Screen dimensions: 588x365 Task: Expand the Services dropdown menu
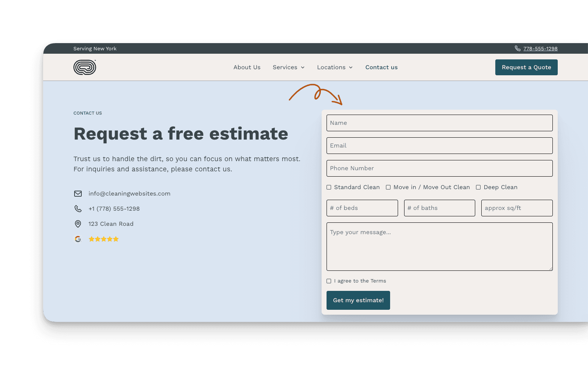288,67
